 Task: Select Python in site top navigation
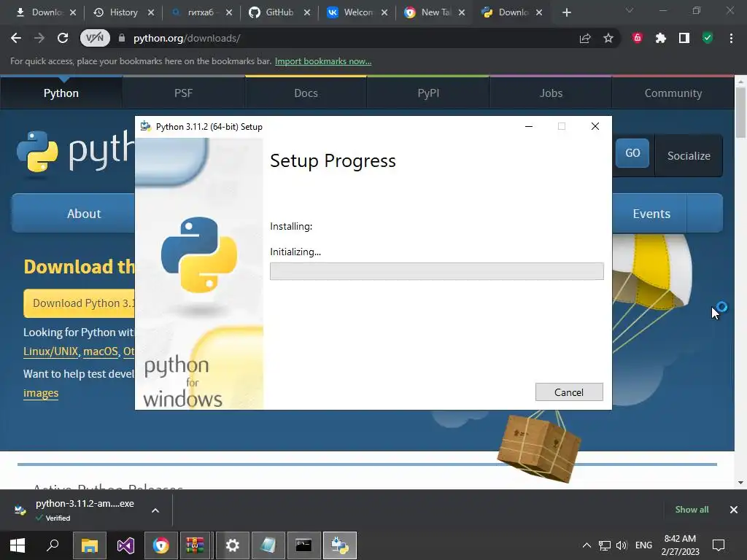[x=61, y=93]
